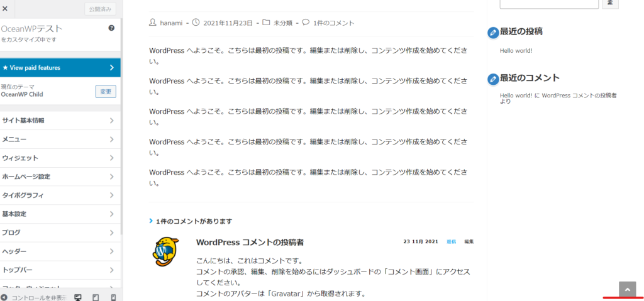The image size is (644, 301).
Task: Switch to mobile preview device icon
Action: (114, 298)
